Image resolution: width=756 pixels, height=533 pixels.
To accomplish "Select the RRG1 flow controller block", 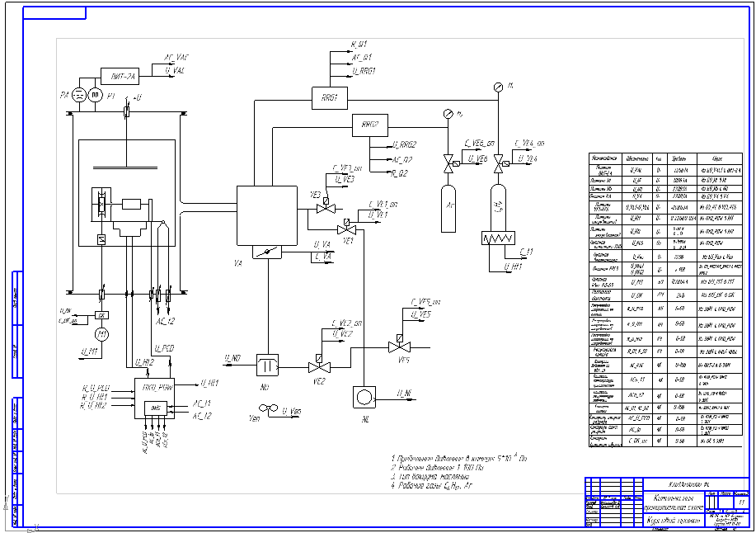I will [329, 98].
